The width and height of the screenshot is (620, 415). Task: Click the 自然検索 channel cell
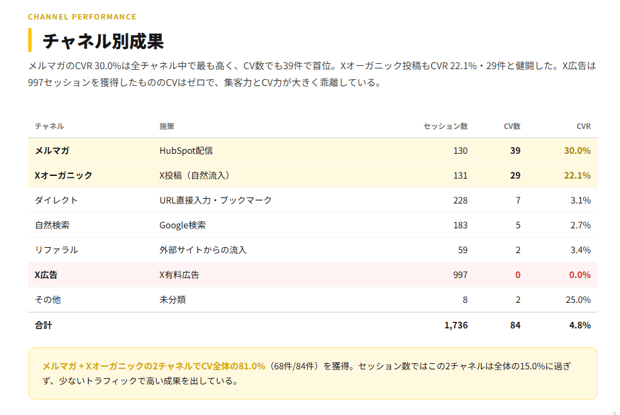52,225
